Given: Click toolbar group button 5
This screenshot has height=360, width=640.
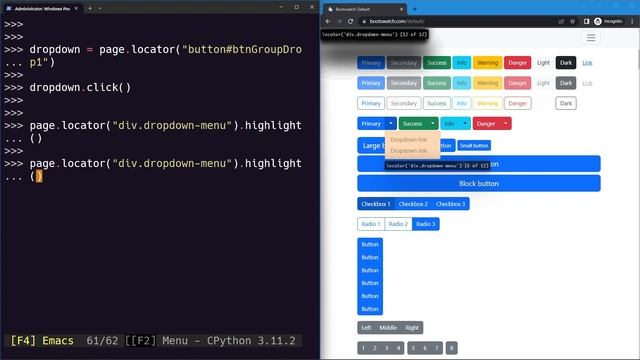Looking at the screenshot, I should pos(413,348).
